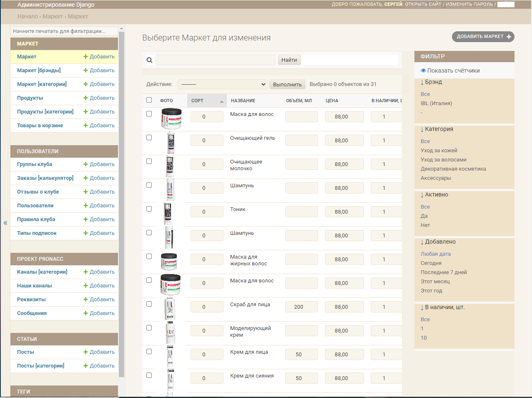Image resolution: width=532 pixels, height=398 pixels.
Task: Click the plus icon beside Наши каналы
Action: coord(85,286)
